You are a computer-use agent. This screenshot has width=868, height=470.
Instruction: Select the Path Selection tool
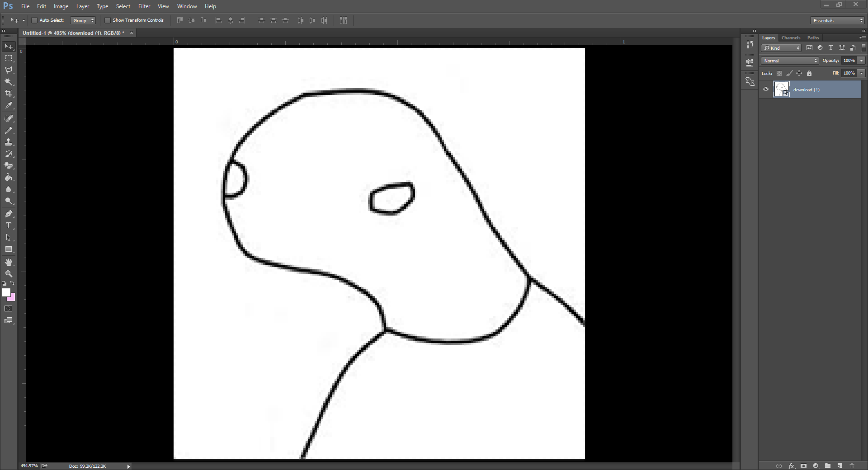click(x=9, y=237)
